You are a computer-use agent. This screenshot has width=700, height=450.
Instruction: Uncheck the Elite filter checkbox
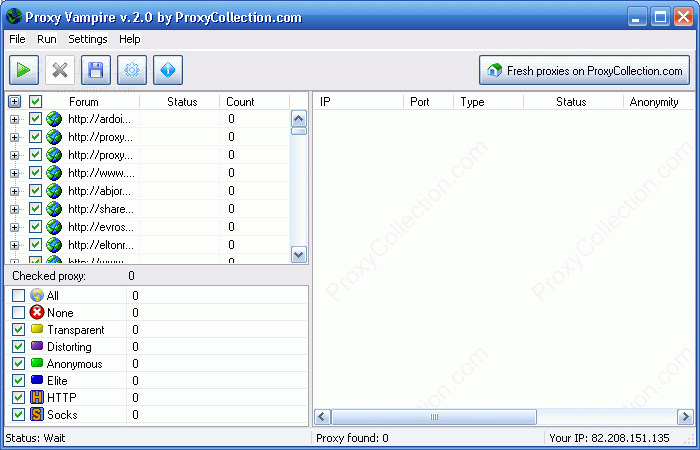(x=18, y=380)
